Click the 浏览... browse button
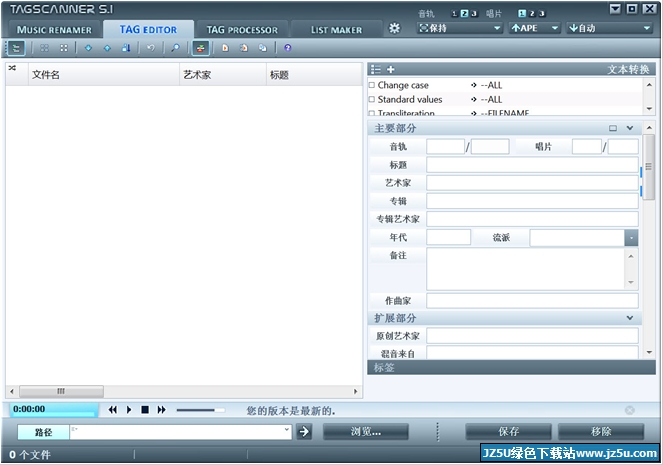 (366, 432)
